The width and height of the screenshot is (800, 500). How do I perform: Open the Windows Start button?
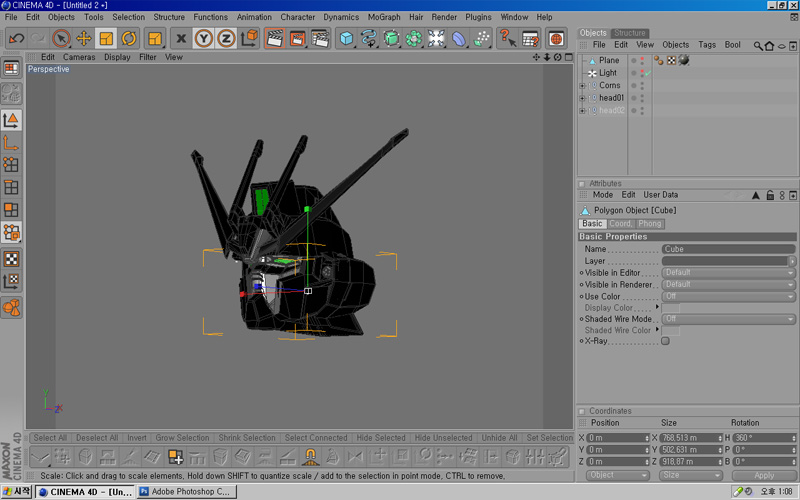point(16,492)
